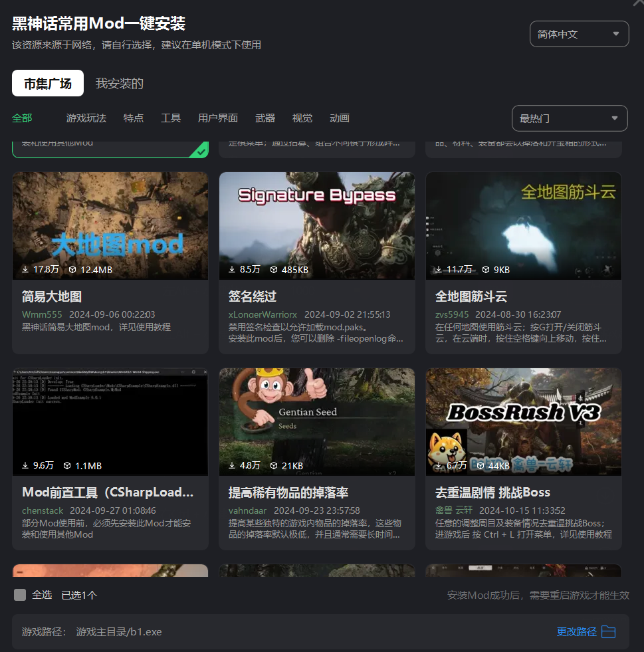
Task: Open the CSharpLoader console thumbnail
Action: (x=110, y=421)
